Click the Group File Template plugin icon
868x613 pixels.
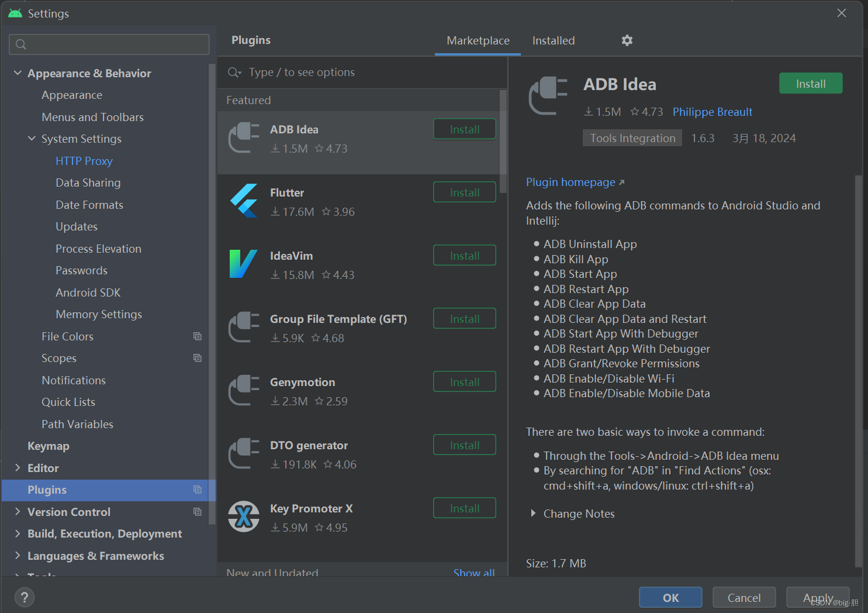[244, 328]
